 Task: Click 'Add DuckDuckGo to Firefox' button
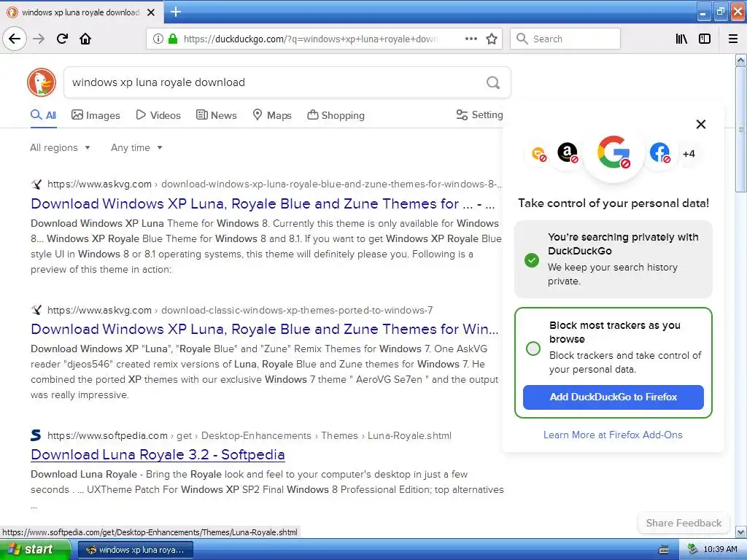point(613,397)
